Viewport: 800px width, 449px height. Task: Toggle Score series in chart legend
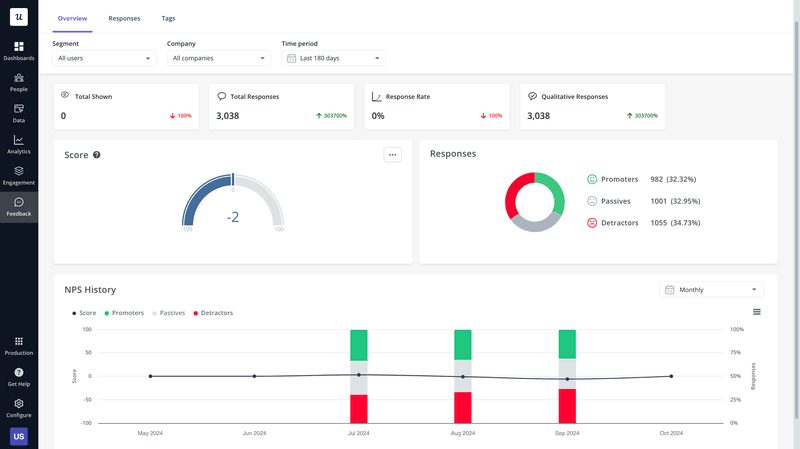(84, 313)
